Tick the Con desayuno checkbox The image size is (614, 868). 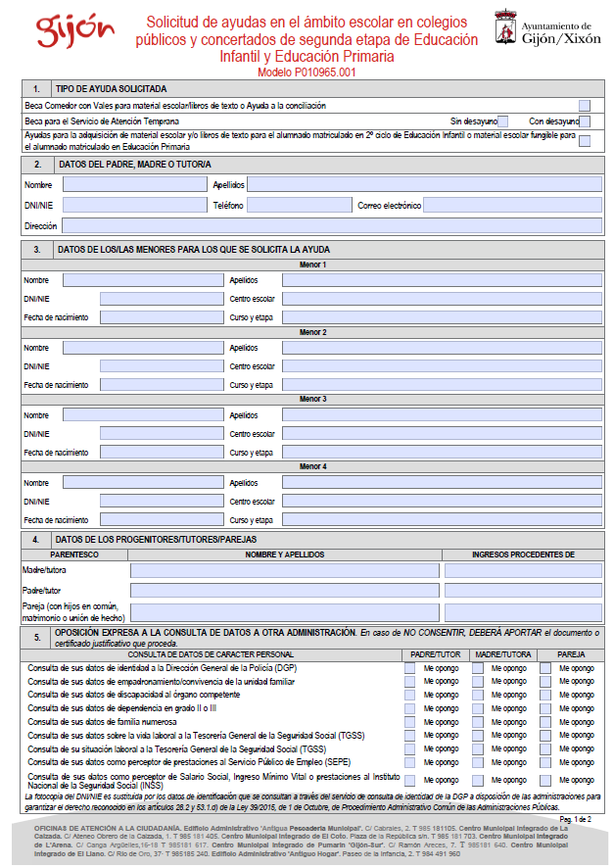pos(585,121)
